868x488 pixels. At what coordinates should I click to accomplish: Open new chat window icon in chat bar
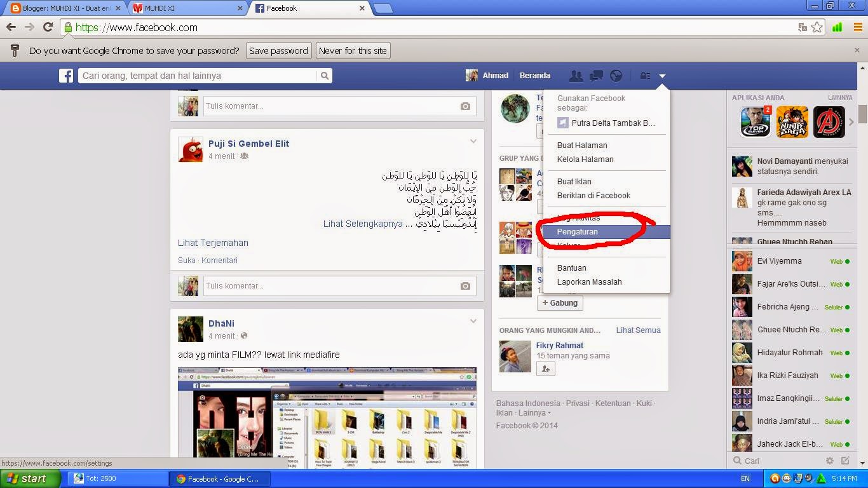846,461
